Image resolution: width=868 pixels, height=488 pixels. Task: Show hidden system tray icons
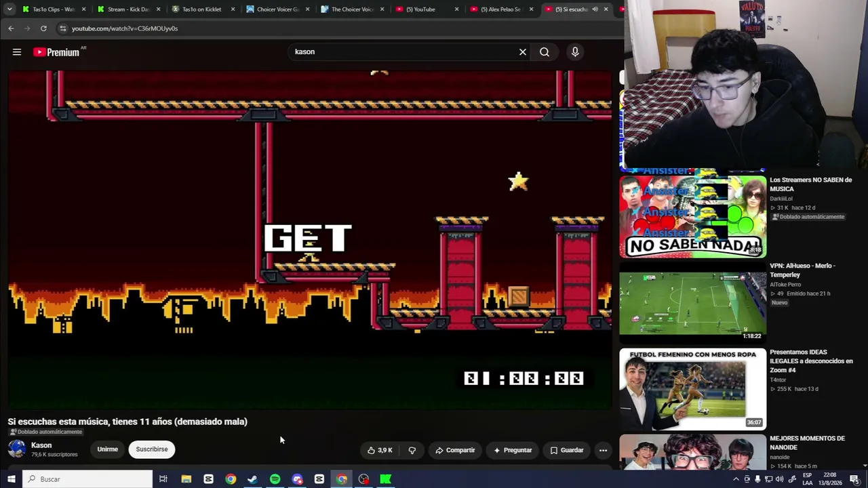point(736,479)
